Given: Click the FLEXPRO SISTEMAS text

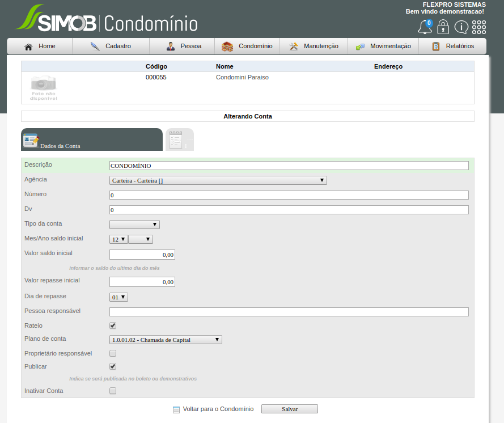Looking at the screenshot, I should [454, 5].
